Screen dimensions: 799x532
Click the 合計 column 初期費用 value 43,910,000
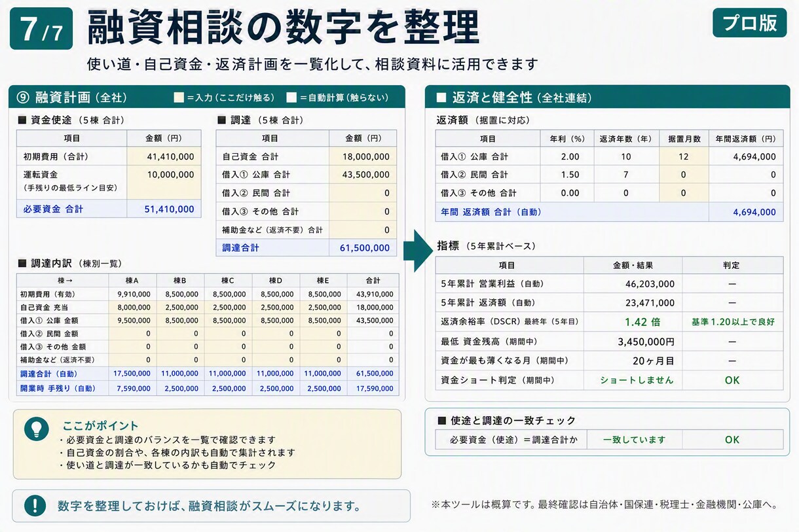[x=374, y=294]
